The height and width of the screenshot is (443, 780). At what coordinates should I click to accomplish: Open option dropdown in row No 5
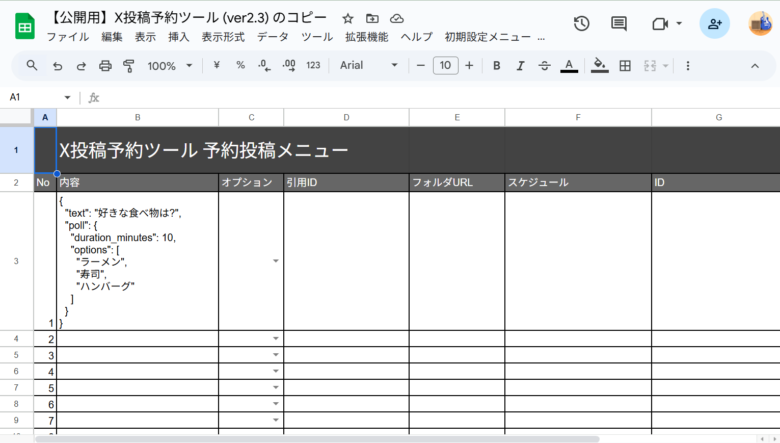(x=276, y=387)
